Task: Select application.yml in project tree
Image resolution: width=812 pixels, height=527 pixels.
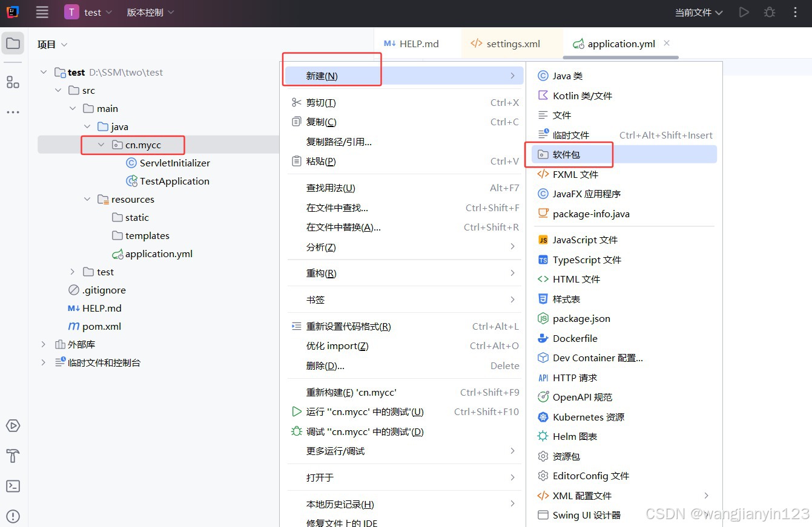Action: (x=152, y=254)
